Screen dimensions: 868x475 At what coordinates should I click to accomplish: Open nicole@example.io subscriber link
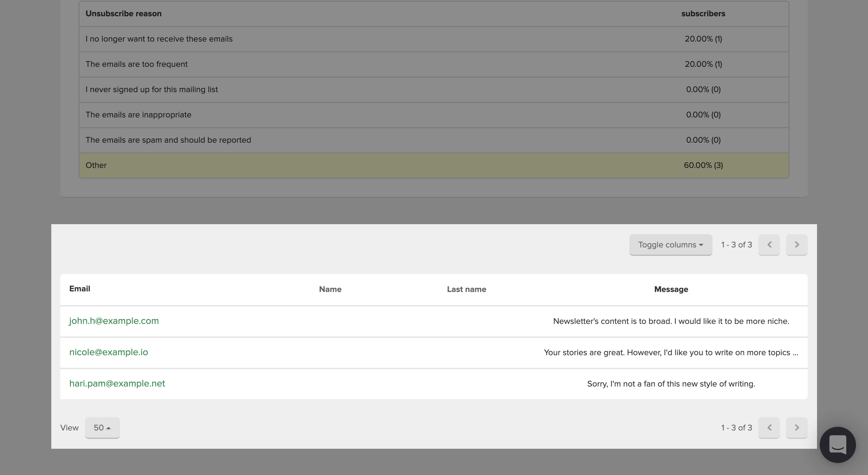[x=108, y=352]
